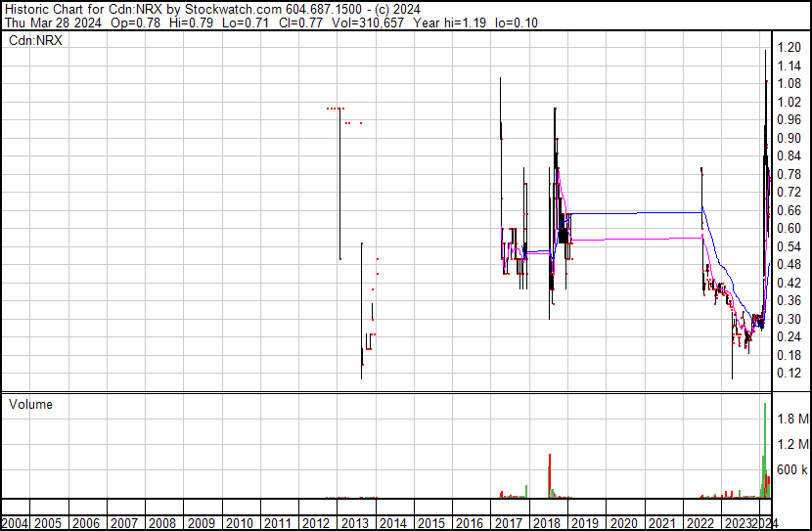Select the 2017 year on the timeline
The width and height of the screenshot is (812, 531).
508,523
